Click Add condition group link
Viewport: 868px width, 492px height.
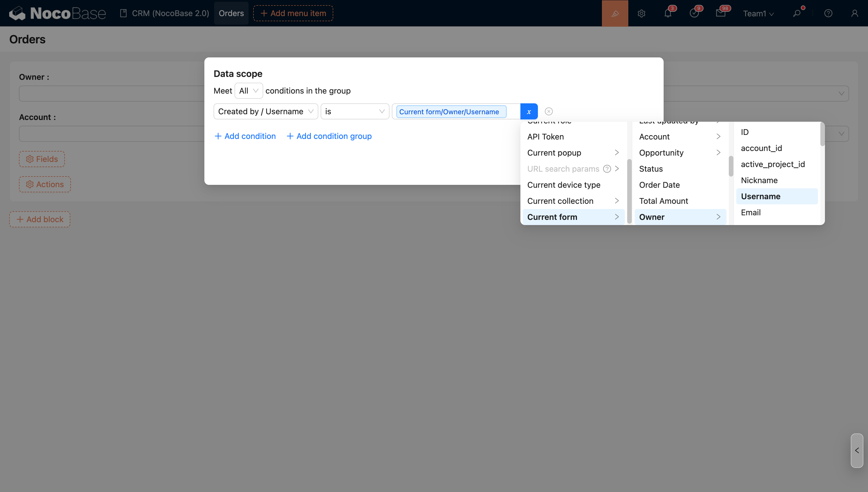pos(329,136)
